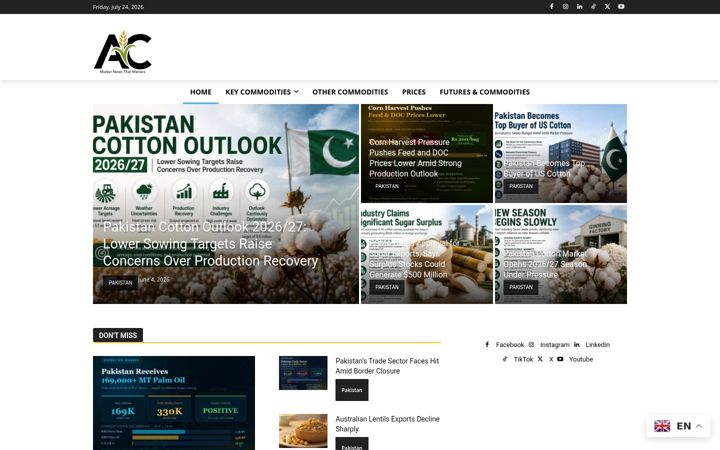Open Pakistan Cotton Outlook 2026/27 headline
The height and width of the screenshot is (450, 720).
coord(210,244)
